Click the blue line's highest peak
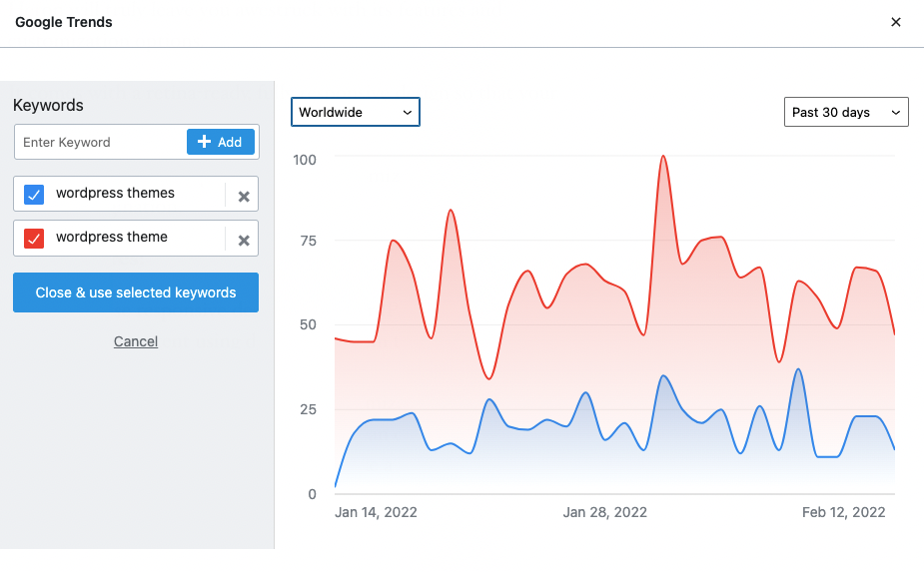924x572 pixels. tap(797, 370)
